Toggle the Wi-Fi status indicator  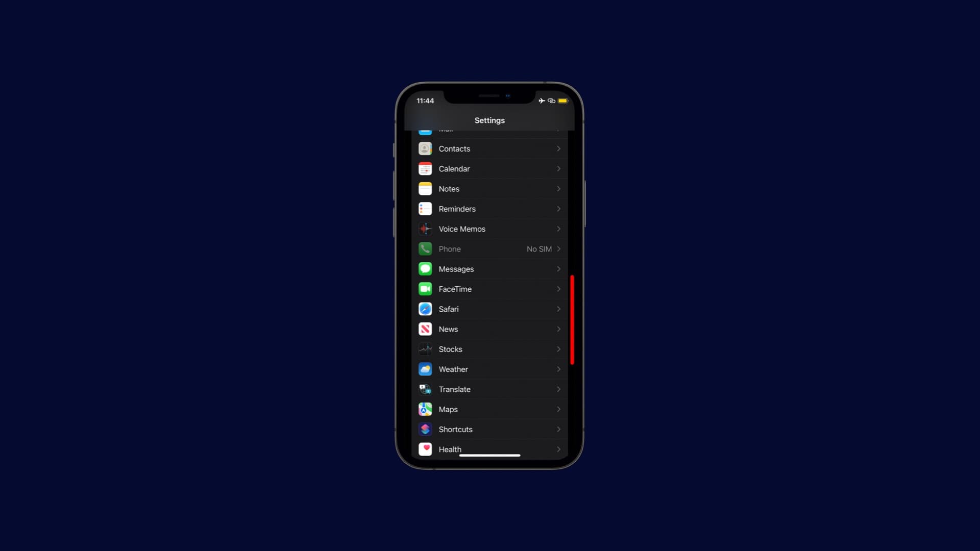tap(551, 100)
